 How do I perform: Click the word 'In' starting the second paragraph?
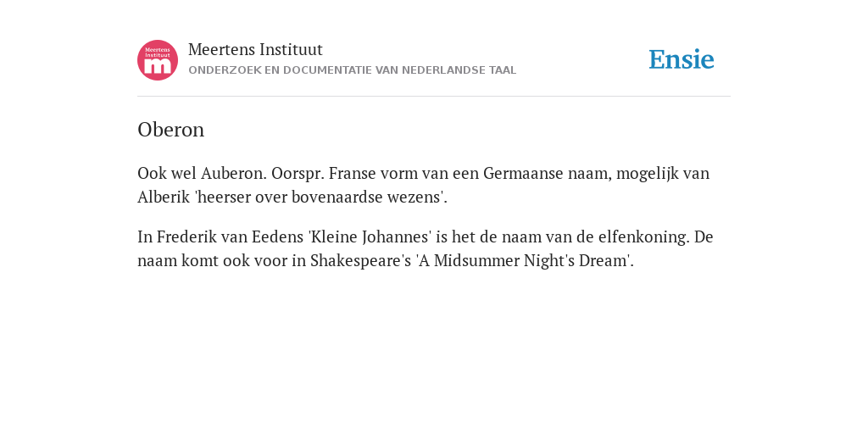pyautogui.click(x=144, y=237)
